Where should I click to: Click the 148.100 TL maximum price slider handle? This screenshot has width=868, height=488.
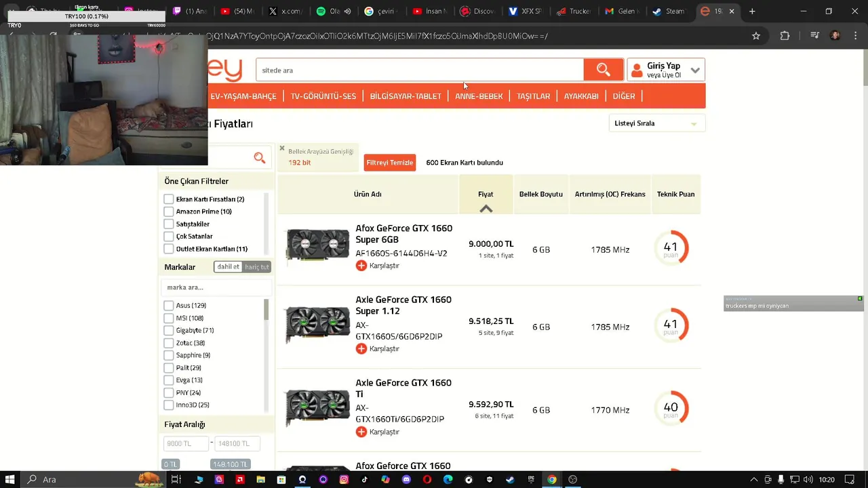tap(230, 464)
